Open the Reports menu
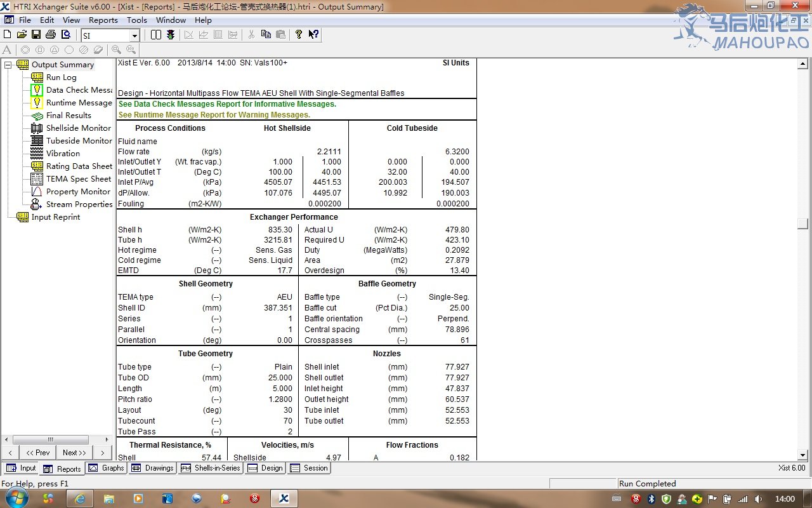Image resolution: width=812 pixels, height=508 pixels. point(103,20)
